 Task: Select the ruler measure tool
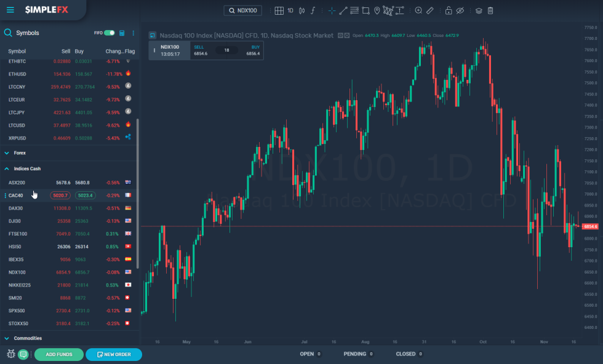(430, 10)
